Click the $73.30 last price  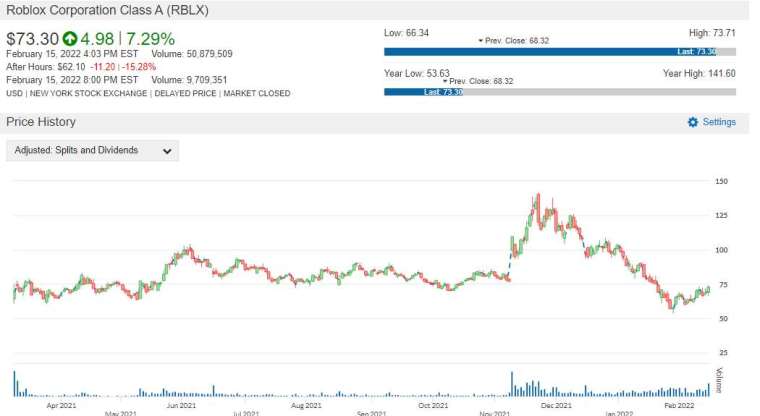(32, 39)
